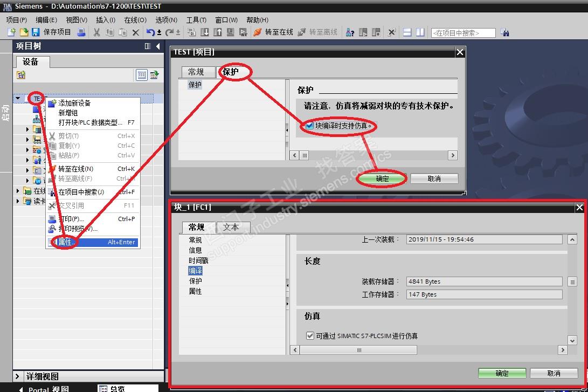Click the print icon in toolbar
This screenshot has height=392, width=588.
coord(81,32)
